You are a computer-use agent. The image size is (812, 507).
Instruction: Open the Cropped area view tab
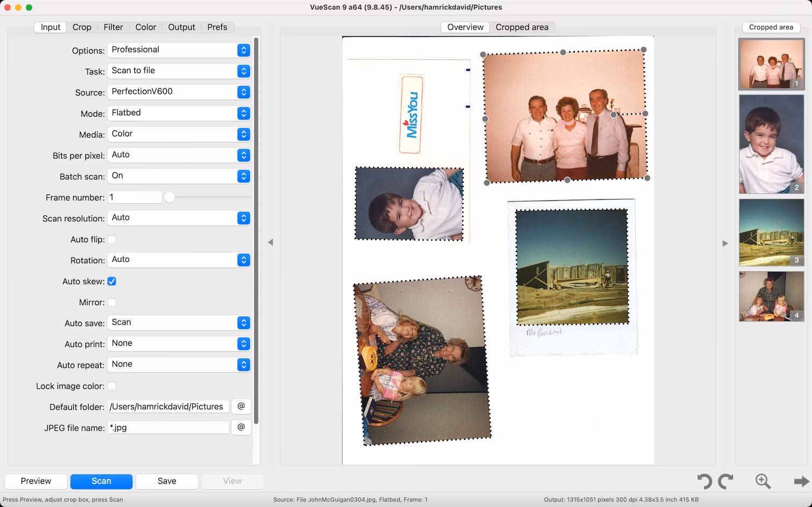(x=522, y=27)
